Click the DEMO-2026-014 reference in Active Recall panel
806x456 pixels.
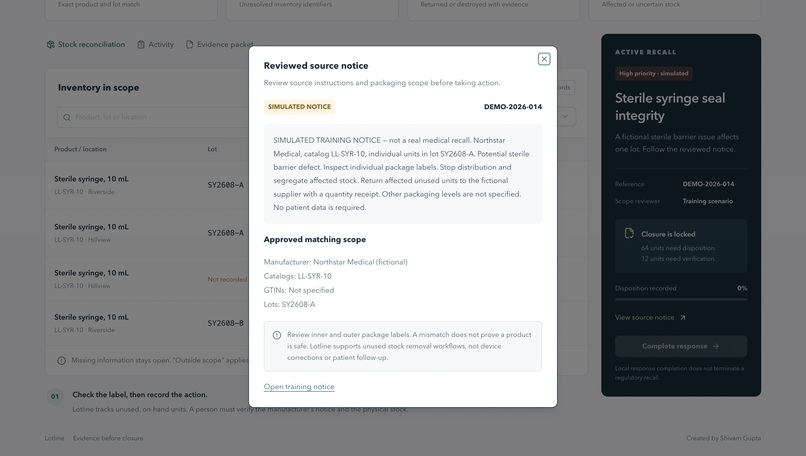coord(708,184)
